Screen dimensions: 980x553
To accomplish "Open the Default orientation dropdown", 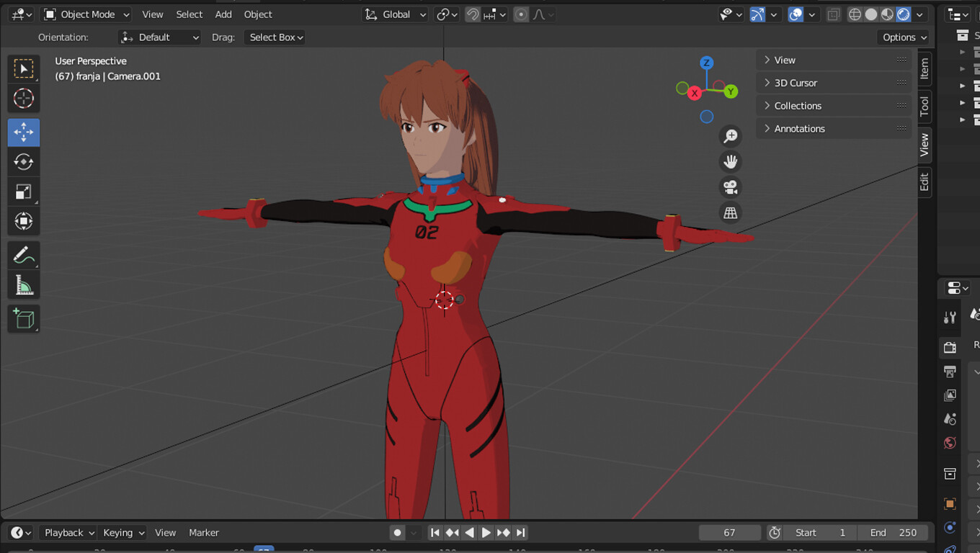I will (159, 37).
